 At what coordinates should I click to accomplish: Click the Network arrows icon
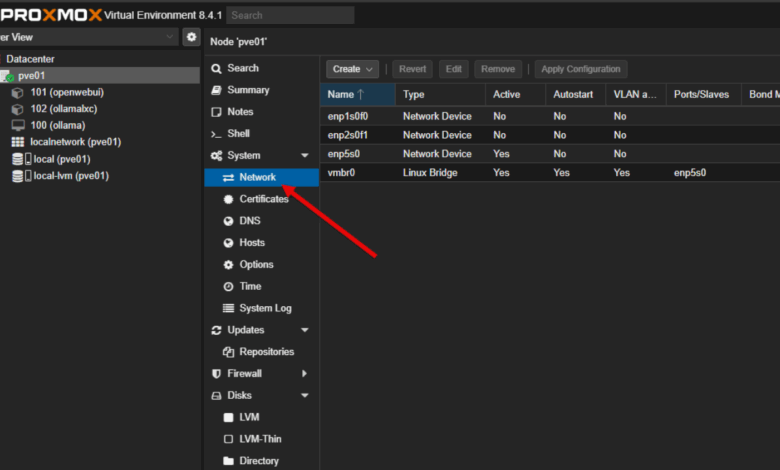(x=228, y=178)
